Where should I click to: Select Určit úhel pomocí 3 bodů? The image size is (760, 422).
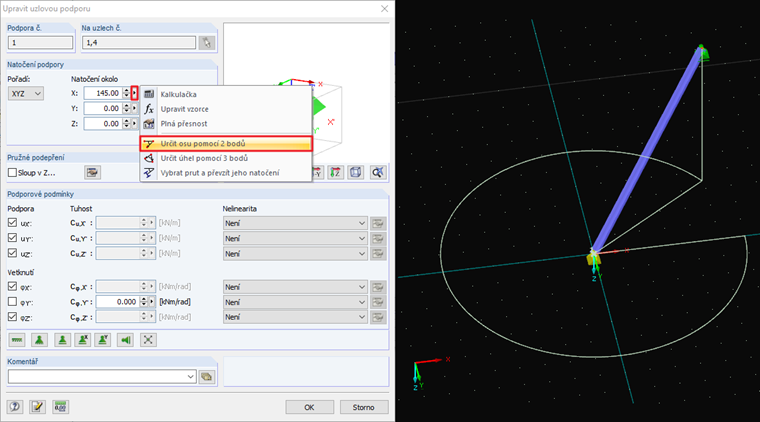[x=226, y=158]
